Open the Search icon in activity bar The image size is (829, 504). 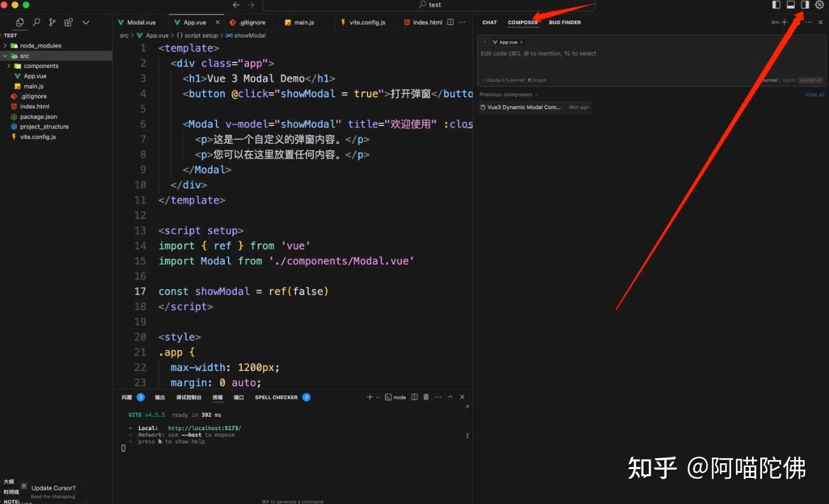[36, 22]
